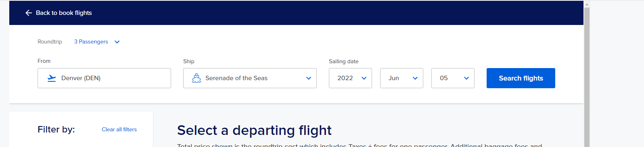This screenshot has height=147, width=644.
Task: Open the 2022 sailing year dropdown
Action: point(350,78)
